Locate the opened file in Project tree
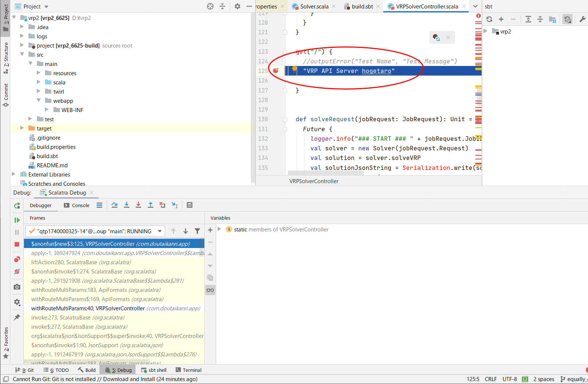588x384 pixels. tap(210, 6)
